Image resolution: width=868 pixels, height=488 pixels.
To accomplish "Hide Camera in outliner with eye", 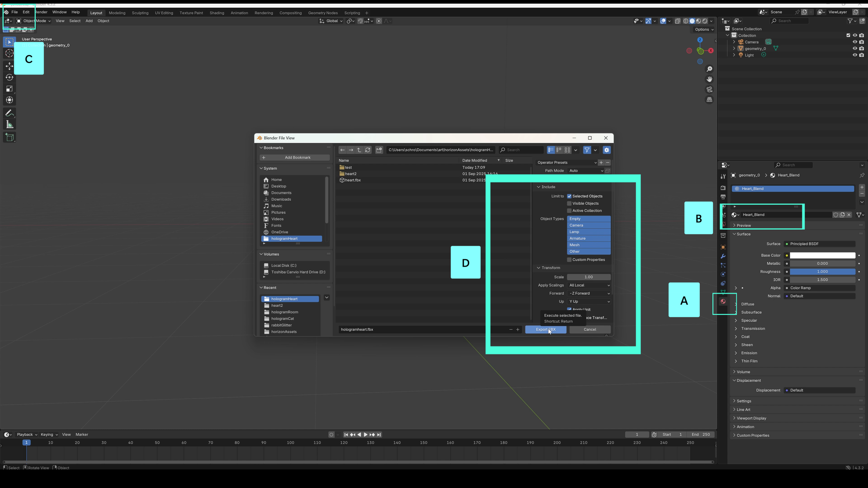I will (x=854, y=42).
